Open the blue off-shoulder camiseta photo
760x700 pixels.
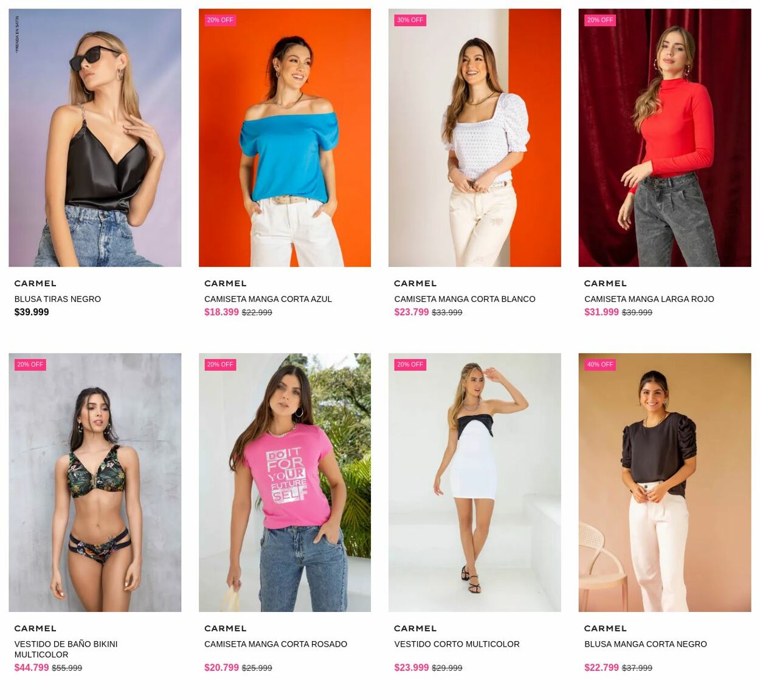click(285, 137)
